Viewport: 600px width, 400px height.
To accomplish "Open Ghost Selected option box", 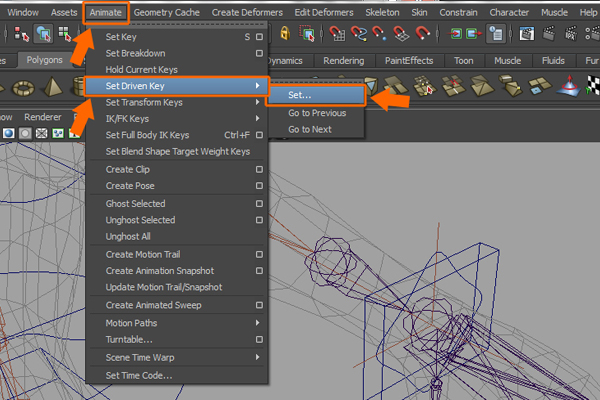I will pos(259,204).
